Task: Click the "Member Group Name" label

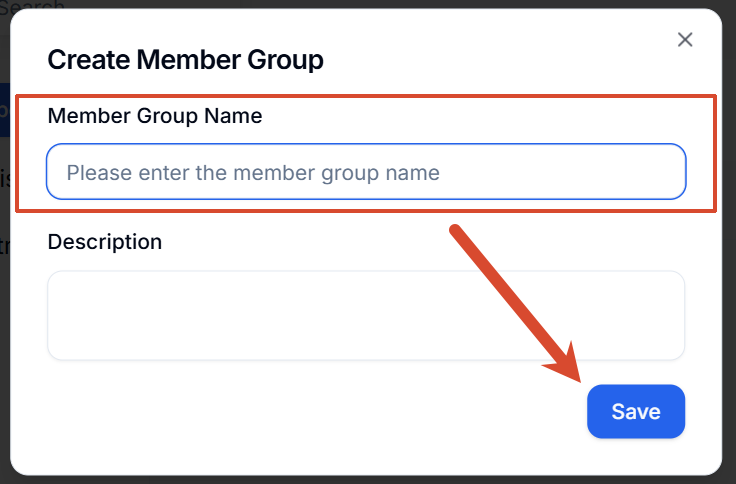Action: click(155, 116)
